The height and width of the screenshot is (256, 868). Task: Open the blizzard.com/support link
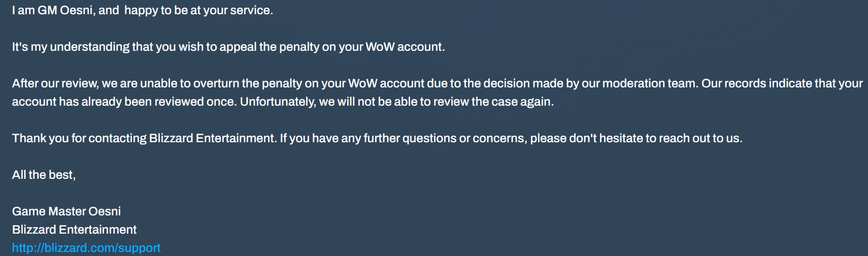(86, 248)
